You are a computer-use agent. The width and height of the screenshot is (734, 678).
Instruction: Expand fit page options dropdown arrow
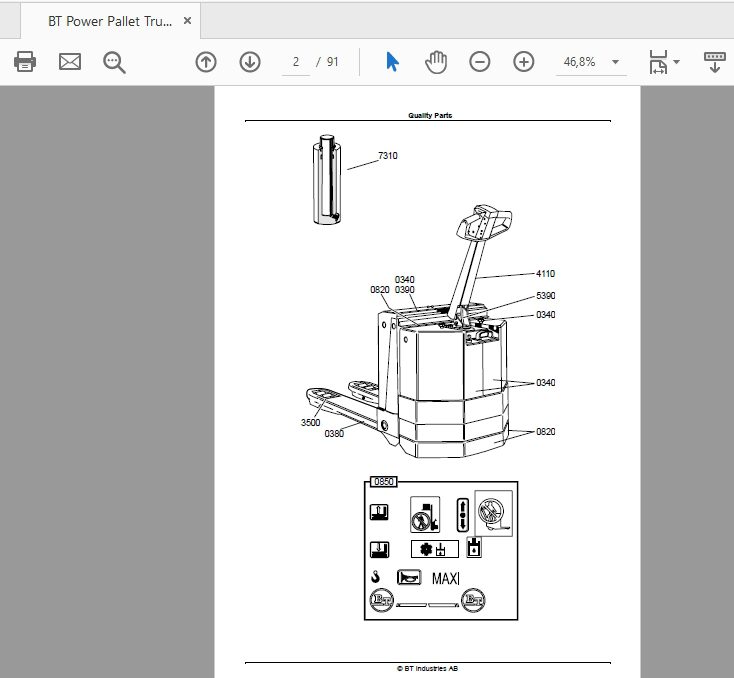click(x=676, y=62)
